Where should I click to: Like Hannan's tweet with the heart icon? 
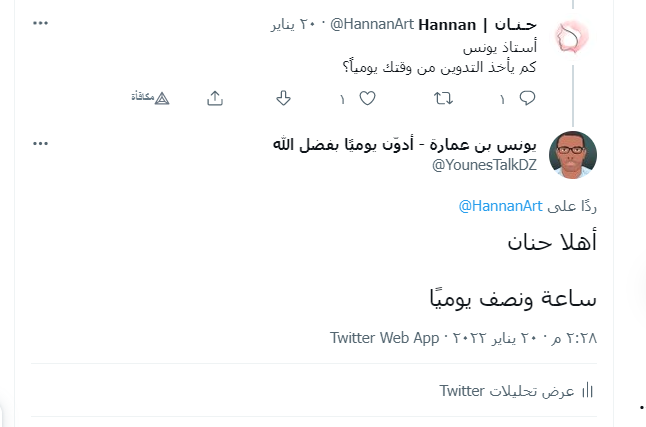click(367, 98)
